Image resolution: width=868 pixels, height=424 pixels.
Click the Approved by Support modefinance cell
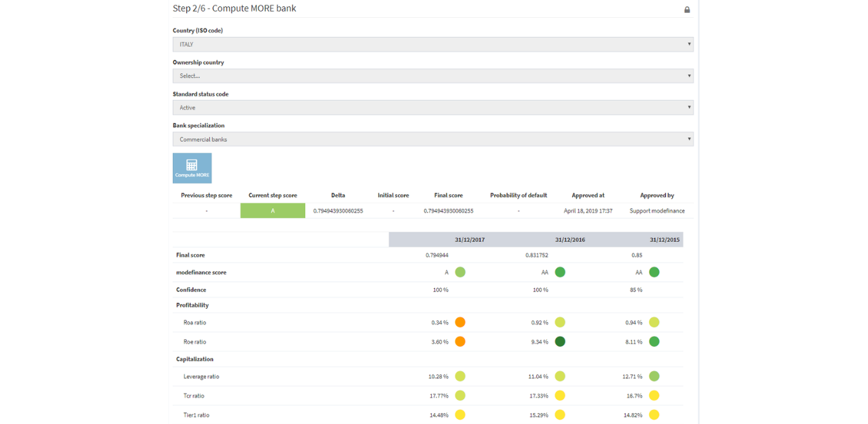point(657,211)
